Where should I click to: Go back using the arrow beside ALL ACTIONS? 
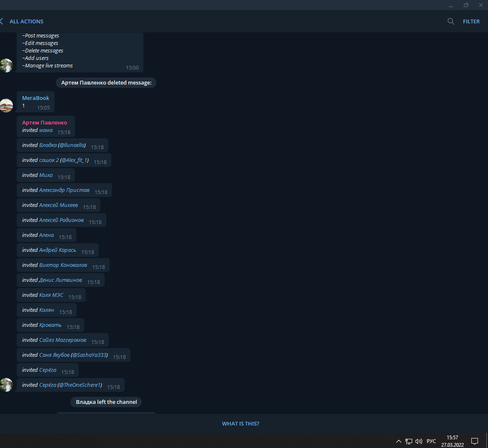2,22
